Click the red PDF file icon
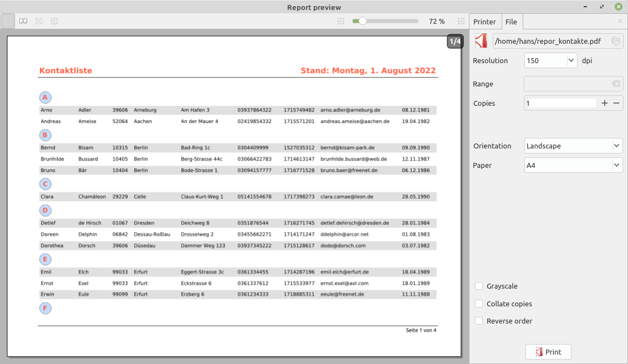This screenshot has width=628, height=364. (x=481, y=41)
